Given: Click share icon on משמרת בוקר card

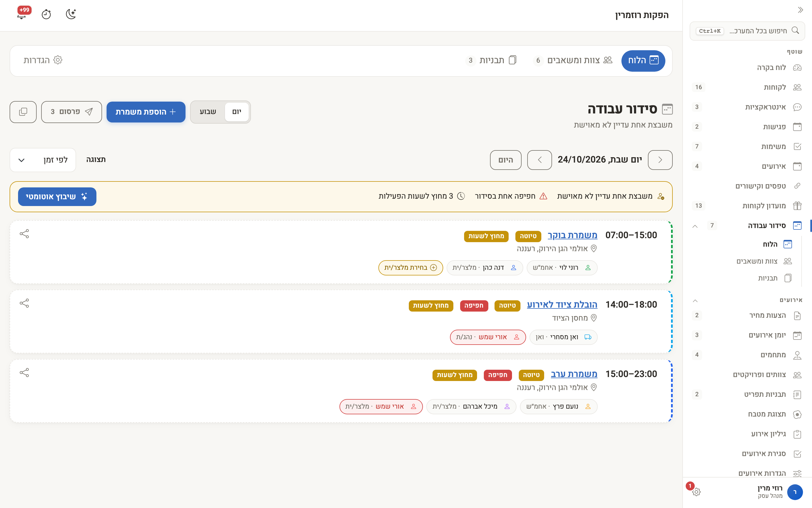Looking at the screenshot, I should [24, 234].
